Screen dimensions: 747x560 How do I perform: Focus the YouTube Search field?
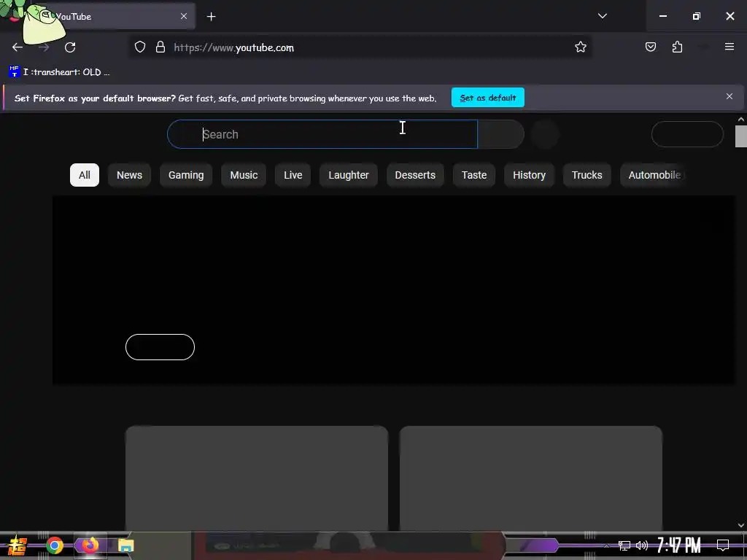point(322,134)
